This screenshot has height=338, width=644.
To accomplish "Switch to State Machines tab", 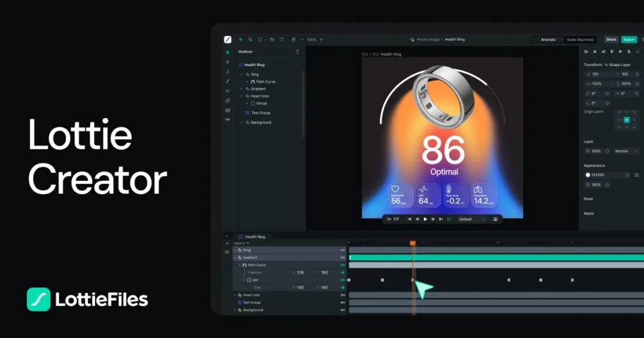I will point(580,40).
